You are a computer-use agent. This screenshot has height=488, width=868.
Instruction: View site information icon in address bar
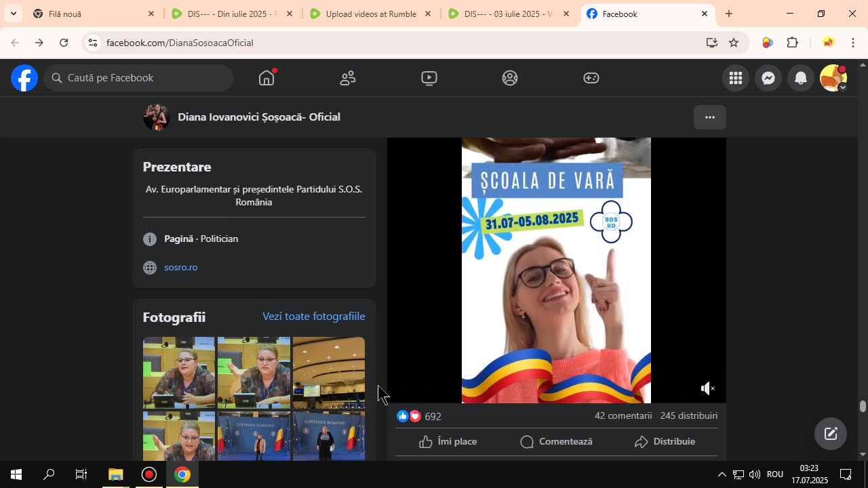93,43
